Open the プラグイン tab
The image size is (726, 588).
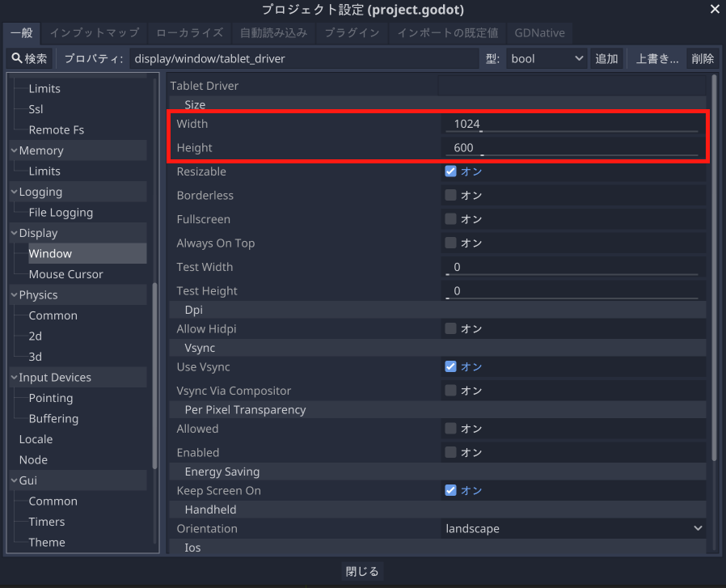pos(352,33)
